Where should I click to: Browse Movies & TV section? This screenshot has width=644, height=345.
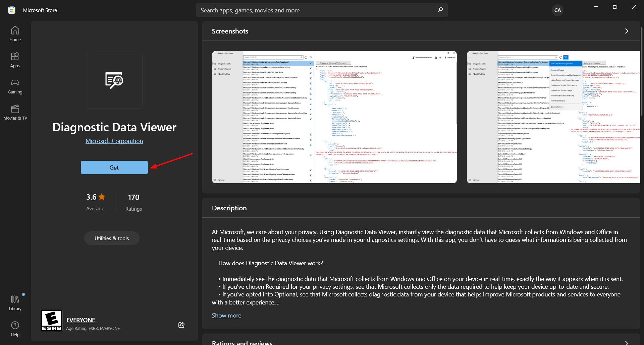click(x=15, y=112)
